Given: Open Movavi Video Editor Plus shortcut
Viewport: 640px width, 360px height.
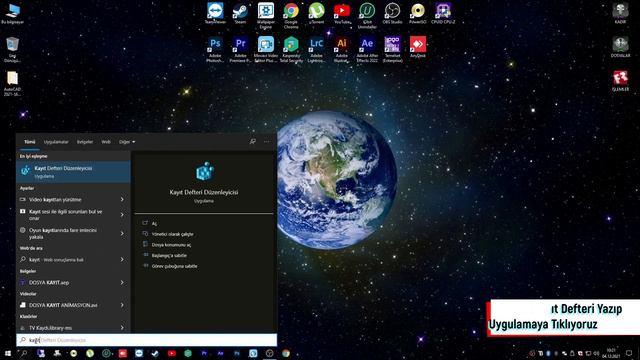Looking at the screenshot, I should [266, 49].
